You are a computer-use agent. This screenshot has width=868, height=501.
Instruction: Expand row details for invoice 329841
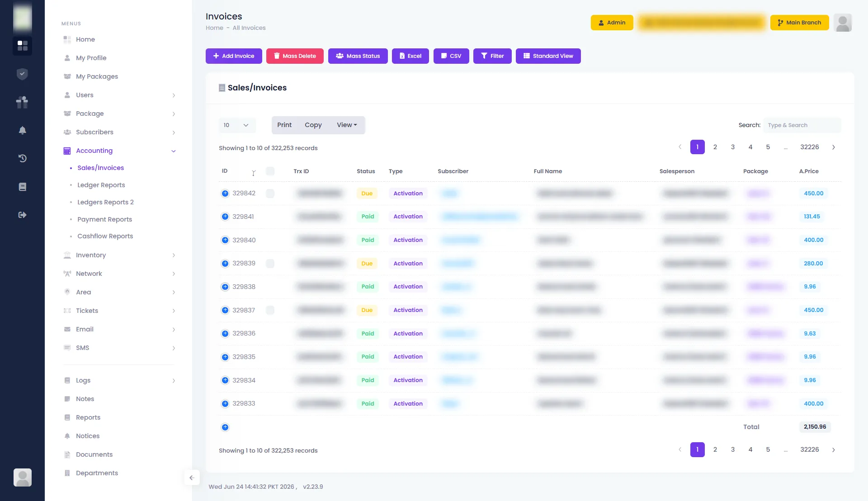tap(225, 217)
